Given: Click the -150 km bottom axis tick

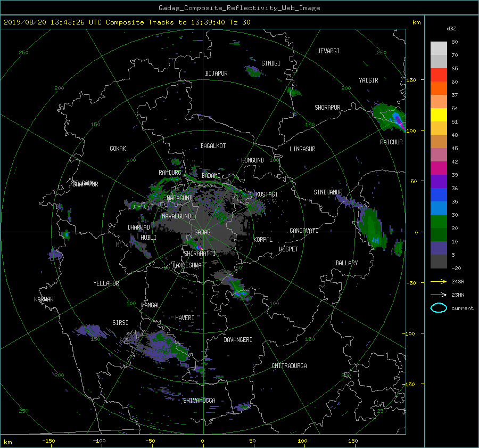Looking at the screenshot, I should [48, 441].
